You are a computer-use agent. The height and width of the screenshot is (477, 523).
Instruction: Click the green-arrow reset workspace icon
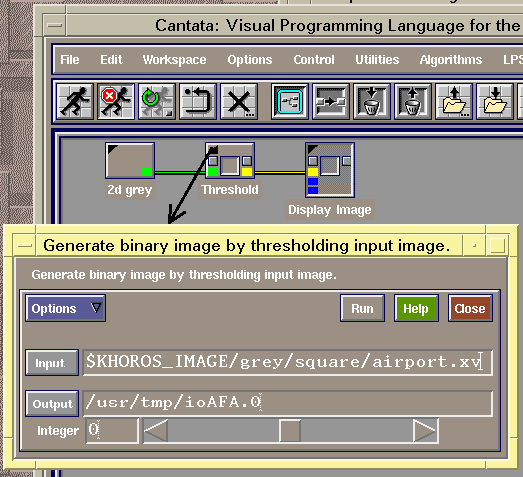[156, 101]
